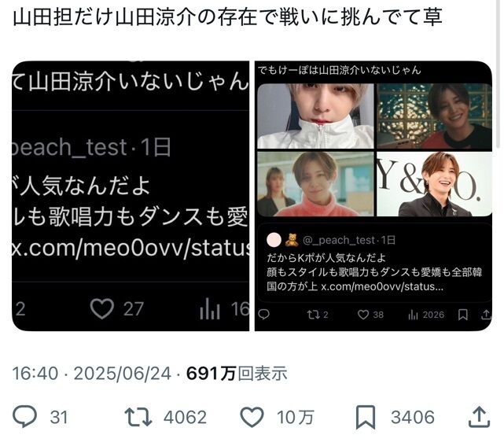Tap the small bookmark icon in right screenshot

tap(462, 315)
